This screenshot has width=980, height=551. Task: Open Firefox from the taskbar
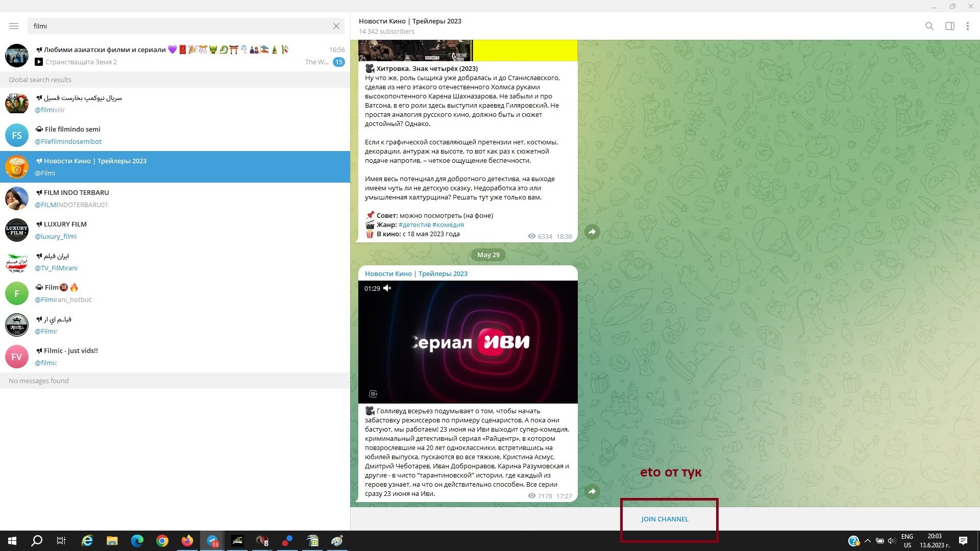[187, 541]
